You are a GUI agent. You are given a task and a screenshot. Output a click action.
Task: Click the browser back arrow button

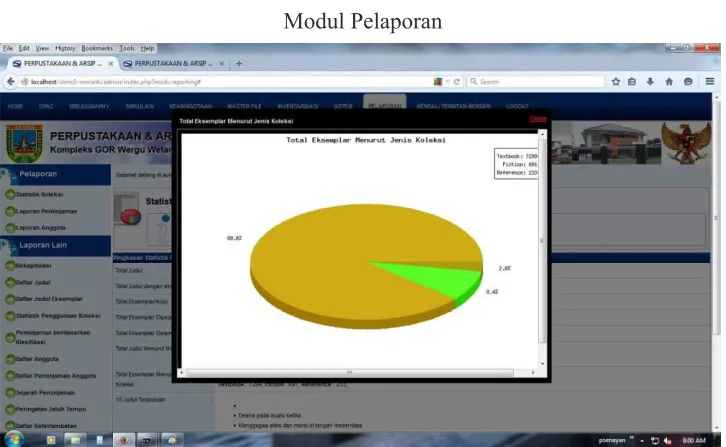[x=10, y=82]
